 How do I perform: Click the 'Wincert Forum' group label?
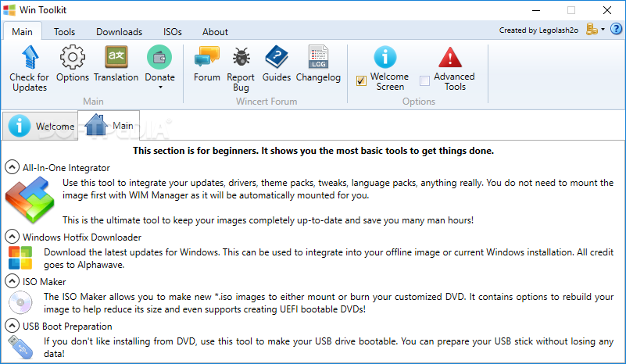click(266, 102)
